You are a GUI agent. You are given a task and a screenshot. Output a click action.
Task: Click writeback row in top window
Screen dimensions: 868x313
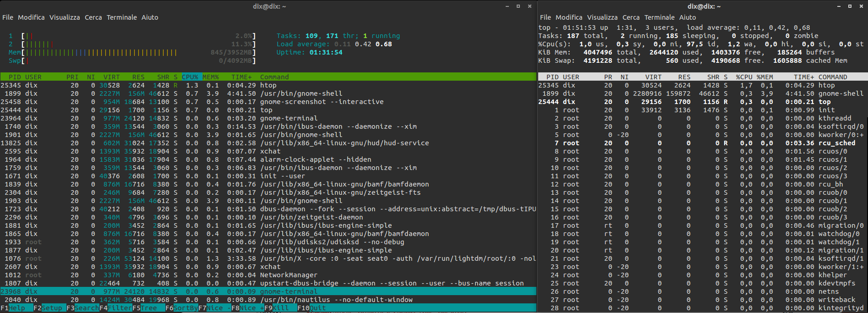703,300
